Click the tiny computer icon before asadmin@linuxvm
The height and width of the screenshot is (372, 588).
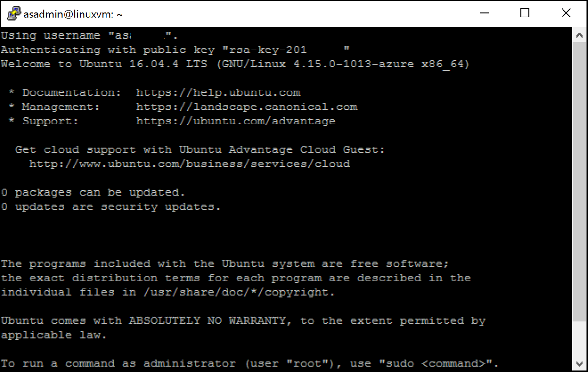pyautogui.click(x=14, y=13)
